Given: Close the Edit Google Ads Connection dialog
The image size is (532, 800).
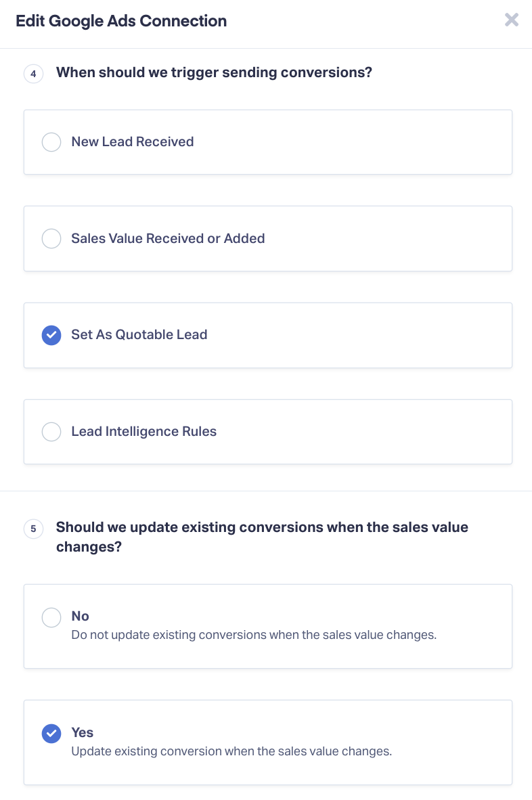Looking at the screenshot, I should coord(512,20).
